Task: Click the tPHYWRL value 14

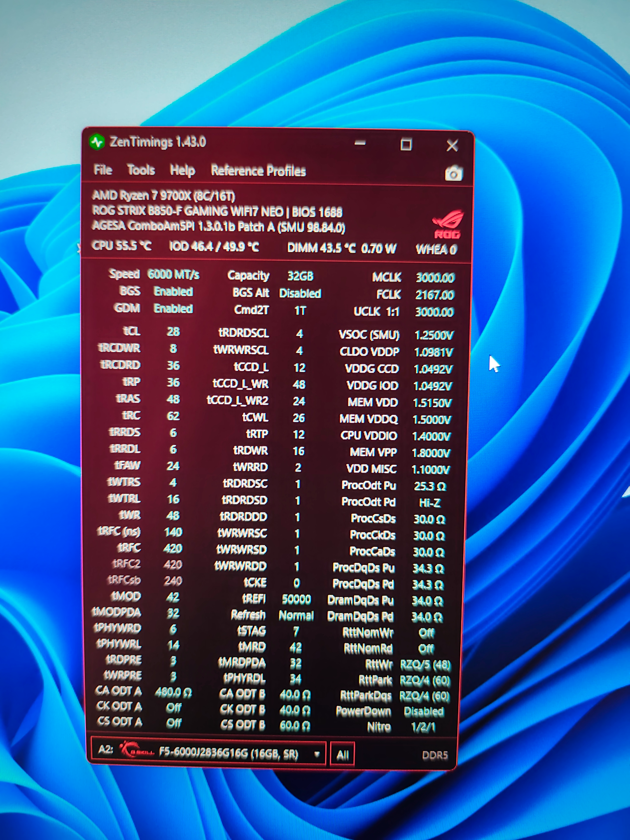Action: (x=173, y=645)
